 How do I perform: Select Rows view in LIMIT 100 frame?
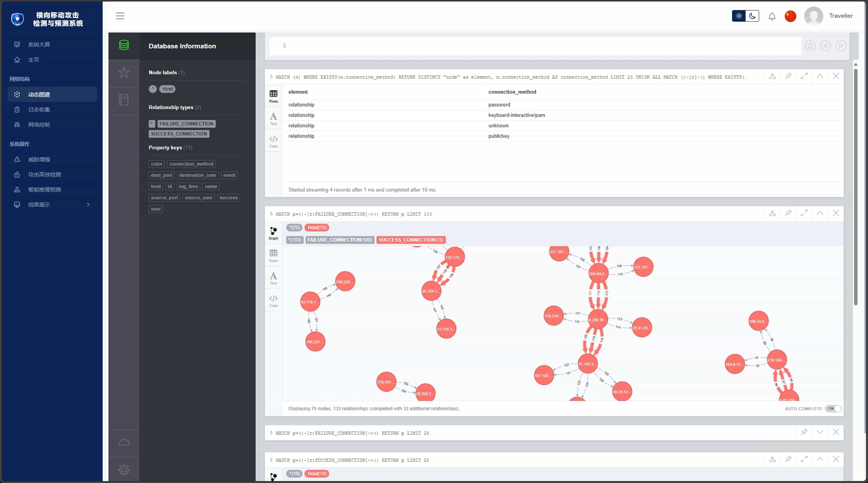pyautogui.click(x=273, y=256)
